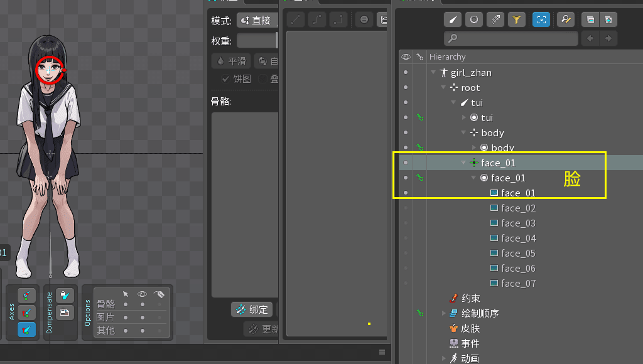Screen dimensions: 643x364
Task: Click the 平滑 button
Action: pyautogui.click(x=231, y=61)
